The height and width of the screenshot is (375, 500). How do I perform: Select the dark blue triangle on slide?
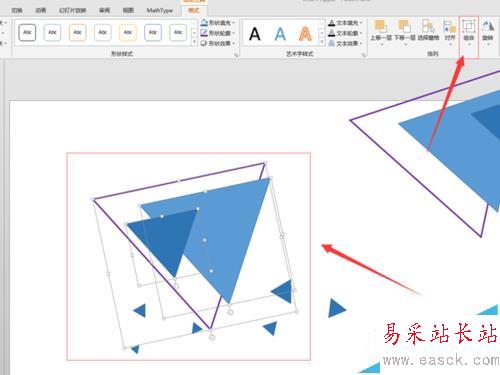[167, 240]
